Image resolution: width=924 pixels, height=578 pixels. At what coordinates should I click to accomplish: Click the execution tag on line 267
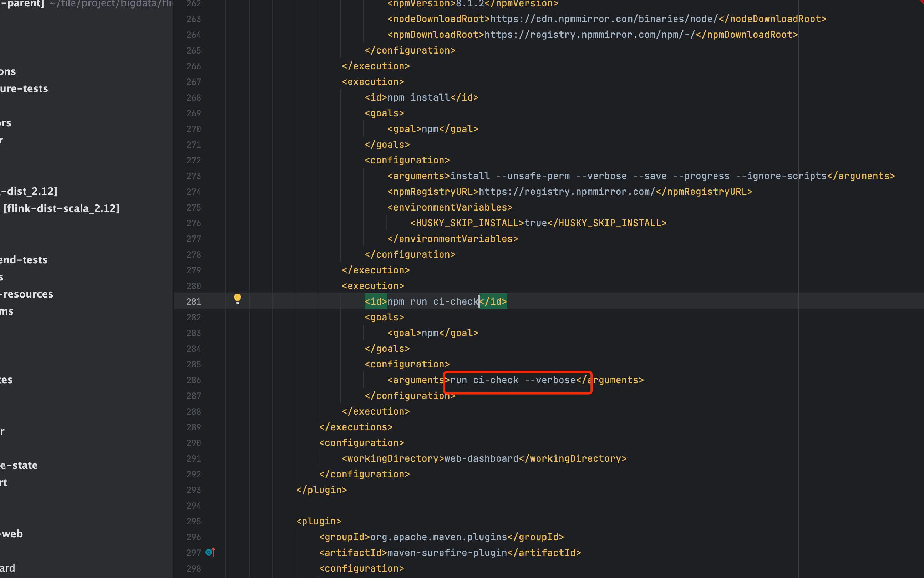coord(373,82)
